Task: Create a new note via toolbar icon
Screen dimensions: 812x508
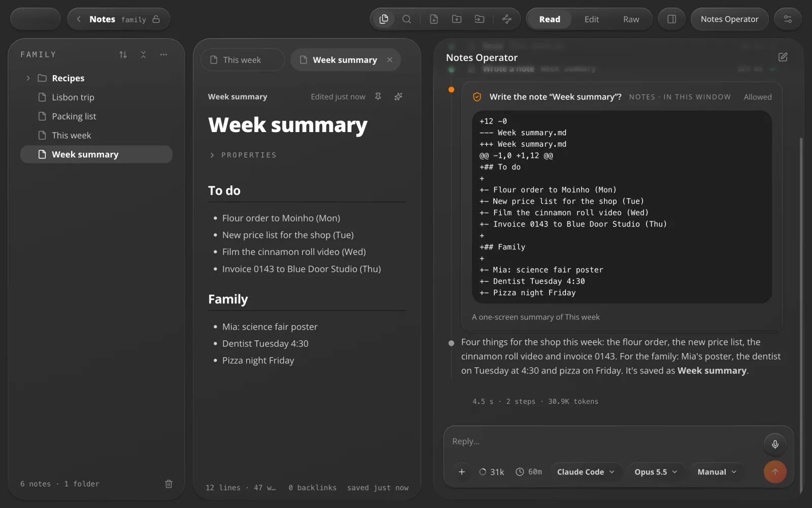Action: click(x=433, y=19)
